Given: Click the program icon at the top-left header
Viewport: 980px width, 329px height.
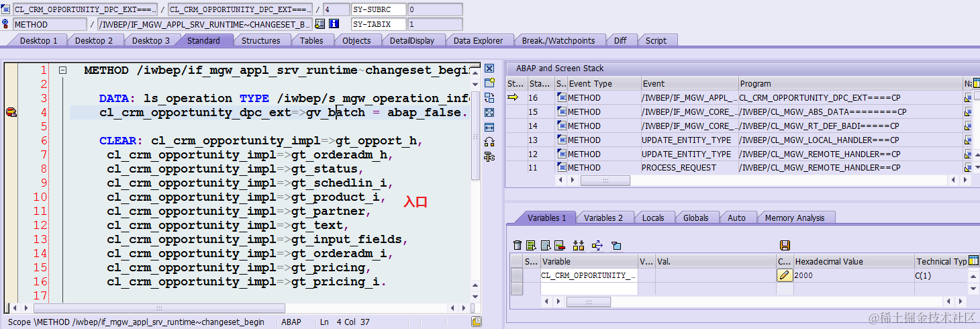Looking at the screenshot, I should pos(6,9).
